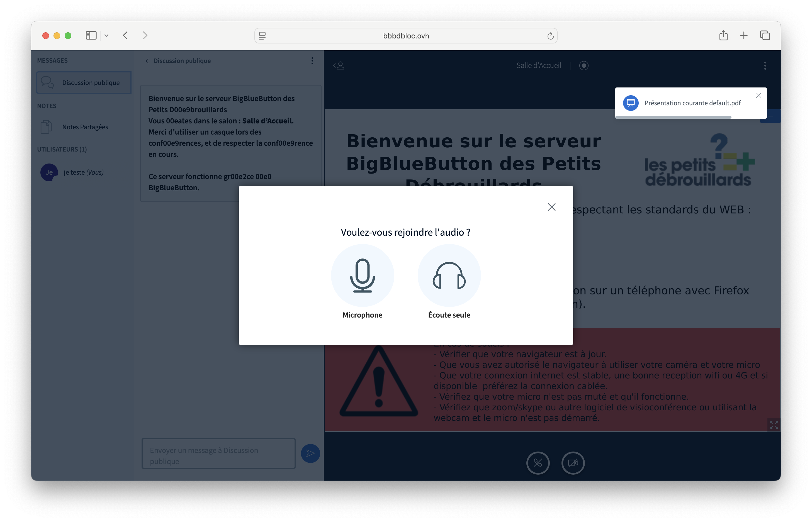Send chat message with arrow button
This screenshot has width=812, height=522.
310,453
